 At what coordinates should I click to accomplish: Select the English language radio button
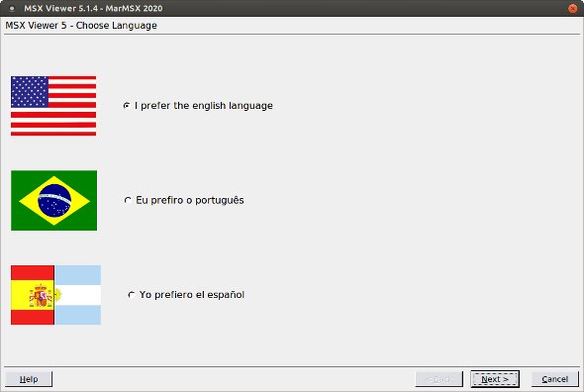pos(127,106)
